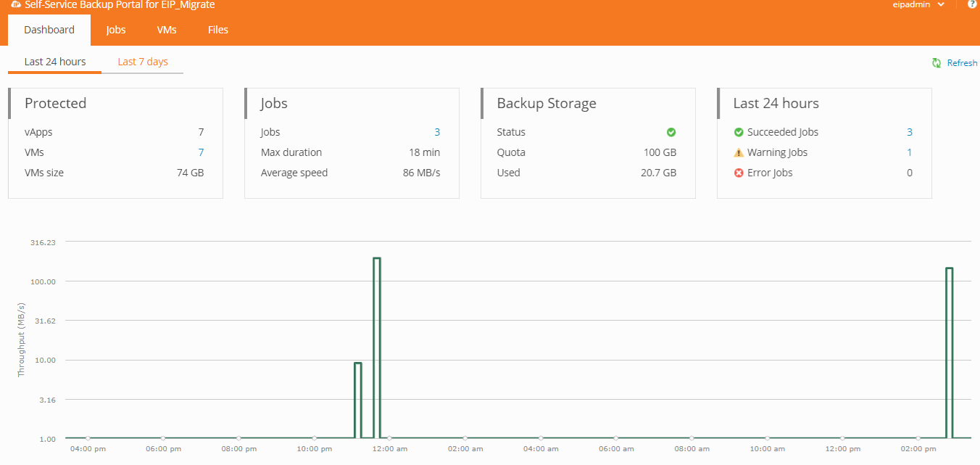
Task: Click the Veeam logo icon in header
Action: click(x=14, y=4)
